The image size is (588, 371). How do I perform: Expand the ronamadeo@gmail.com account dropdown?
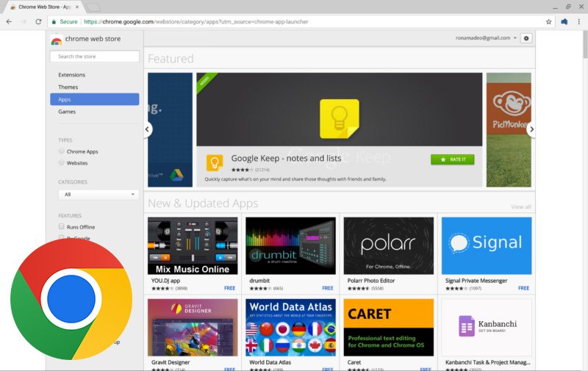tap(486, 38)
